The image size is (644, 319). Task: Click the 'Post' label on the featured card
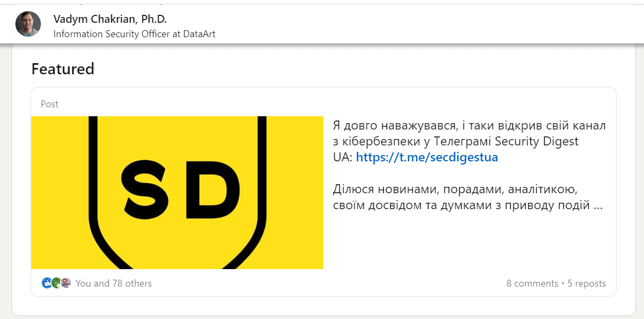pyautogui.click(x=49, y=104)
